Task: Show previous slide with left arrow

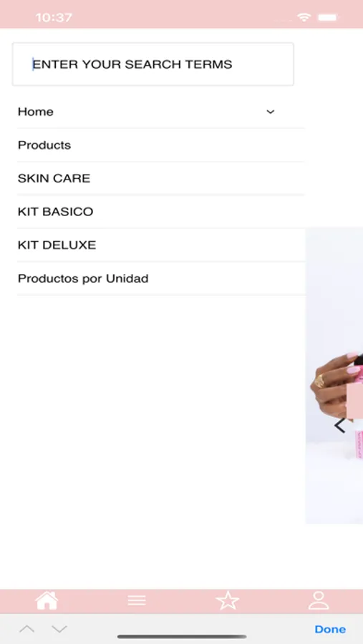Action: coord(339,426)
